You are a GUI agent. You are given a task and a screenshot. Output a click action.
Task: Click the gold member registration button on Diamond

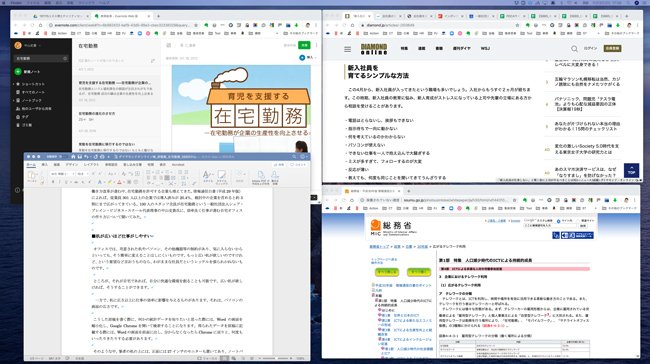pos(612,49)
